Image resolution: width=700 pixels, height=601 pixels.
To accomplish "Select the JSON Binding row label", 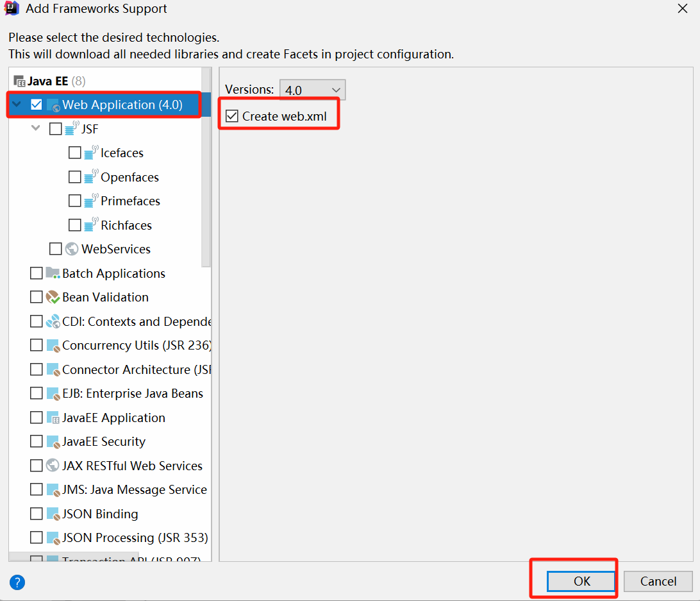I will pyautogui.click(x=100, y=514).
